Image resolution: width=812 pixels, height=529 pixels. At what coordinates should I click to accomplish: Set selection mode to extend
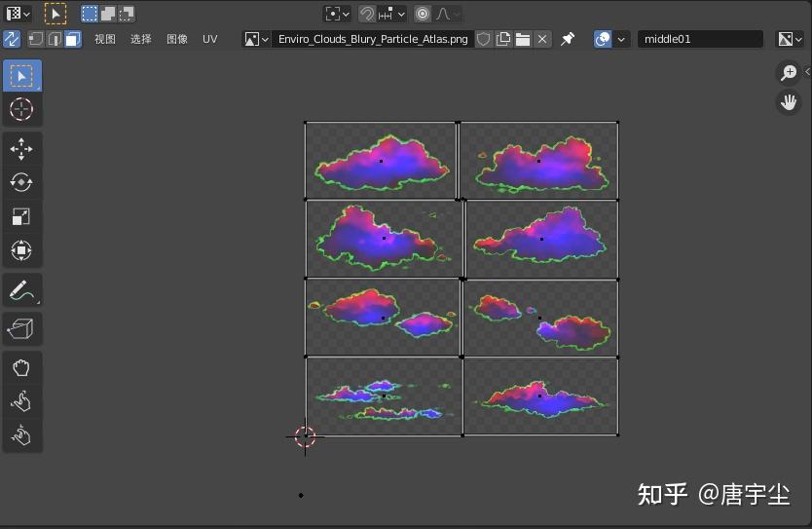coord(108,14)
